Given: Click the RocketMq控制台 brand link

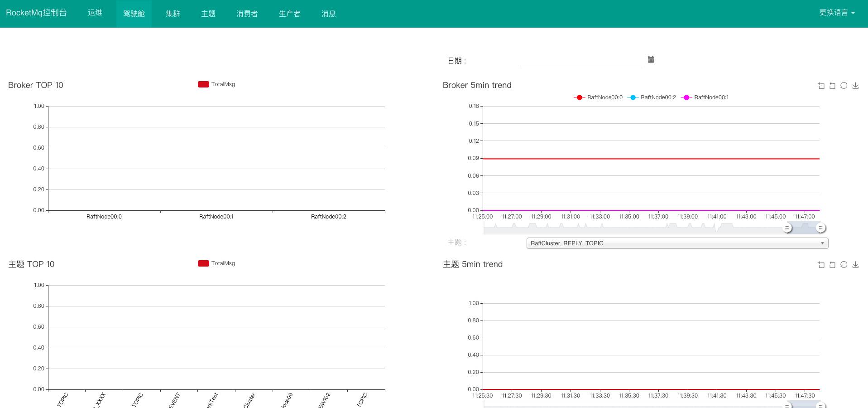Looking at the screenshot, I should tap(36, 13).
